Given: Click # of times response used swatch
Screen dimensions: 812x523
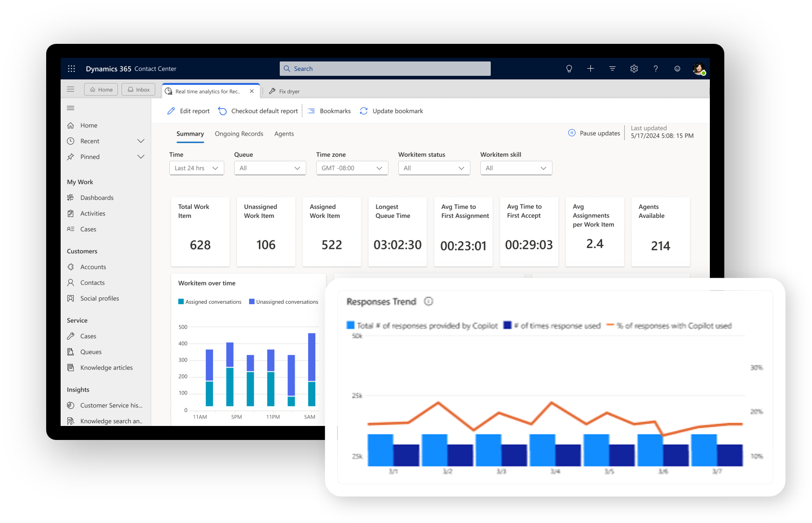Looking at the screenshot, I should 508,325.
